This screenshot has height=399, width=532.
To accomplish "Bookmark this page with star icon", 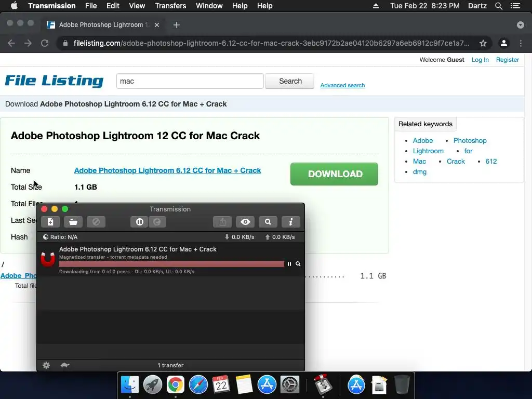I will pos(483,43).
